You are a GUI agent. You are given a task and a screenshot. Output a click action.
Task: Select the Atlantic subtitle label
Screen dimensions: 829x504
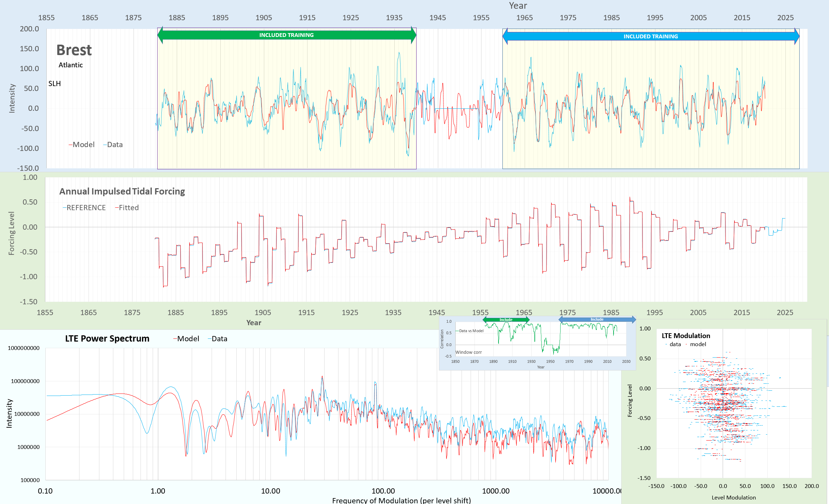tap(70, 65)
